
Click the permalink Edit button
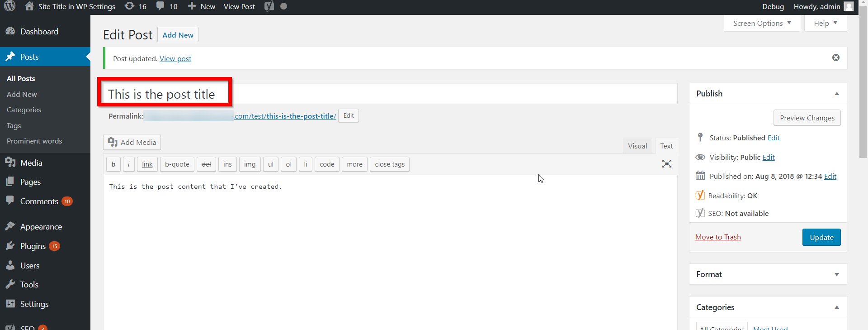coord(349,115)
